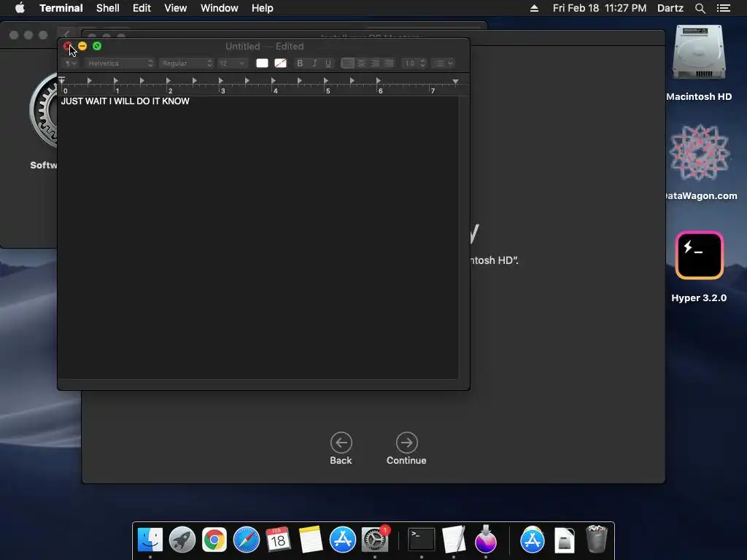Open the View menu

175,8
